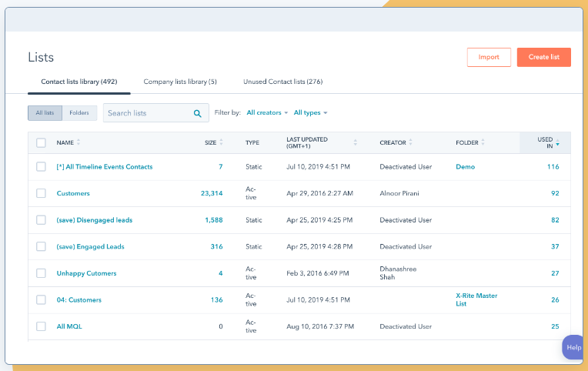Expand the All types filter
Screen dimensions: 588x371
(x=310, y=113)
